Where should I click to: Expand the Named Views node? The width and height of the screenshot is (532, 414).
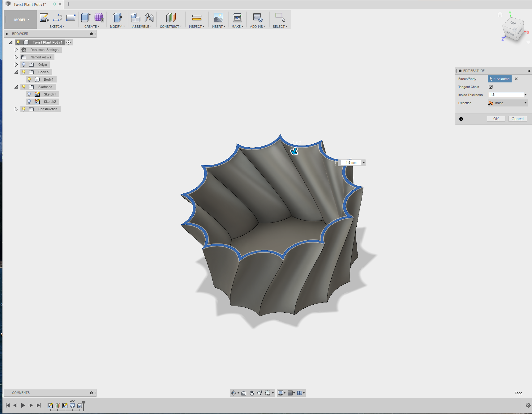[x=16, y=57]
